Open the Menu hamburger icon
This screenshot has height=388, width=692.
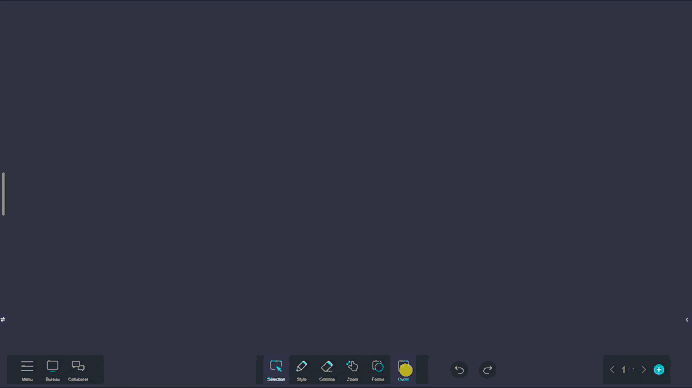[x=27, y=369]
